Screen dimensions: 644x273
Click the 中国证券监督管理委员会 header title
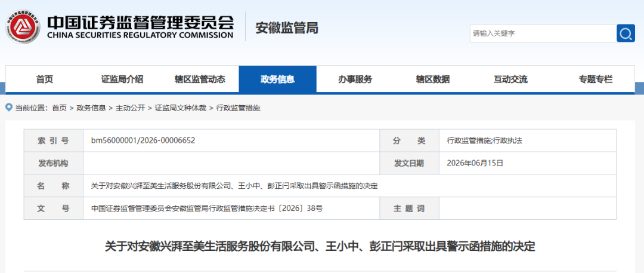click(140, 22)
